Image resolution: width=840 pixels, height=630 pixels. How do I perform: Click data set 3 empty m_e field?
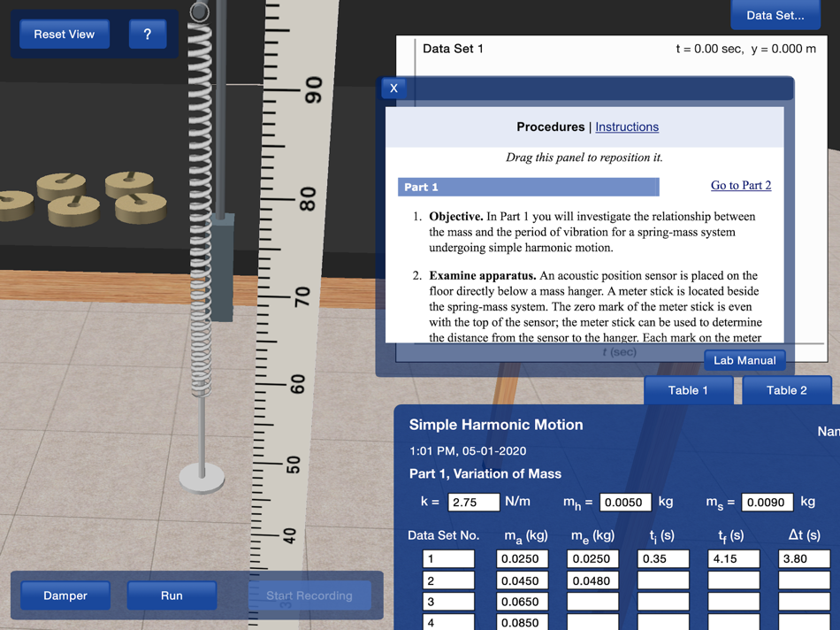click(x=592, y=602)
